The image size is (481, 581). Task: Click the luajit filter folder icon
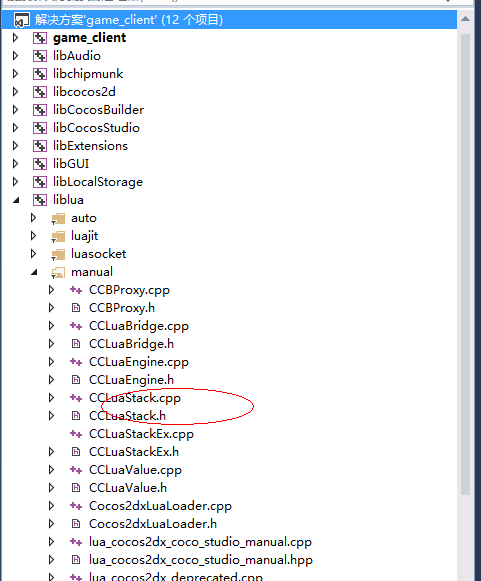(x=58, y=236)
